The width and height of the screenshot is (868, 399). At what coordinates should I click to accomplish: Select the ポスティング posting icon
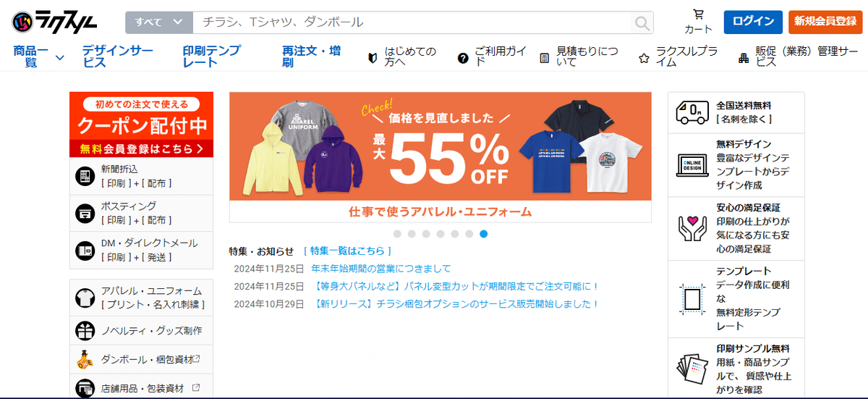85,213
